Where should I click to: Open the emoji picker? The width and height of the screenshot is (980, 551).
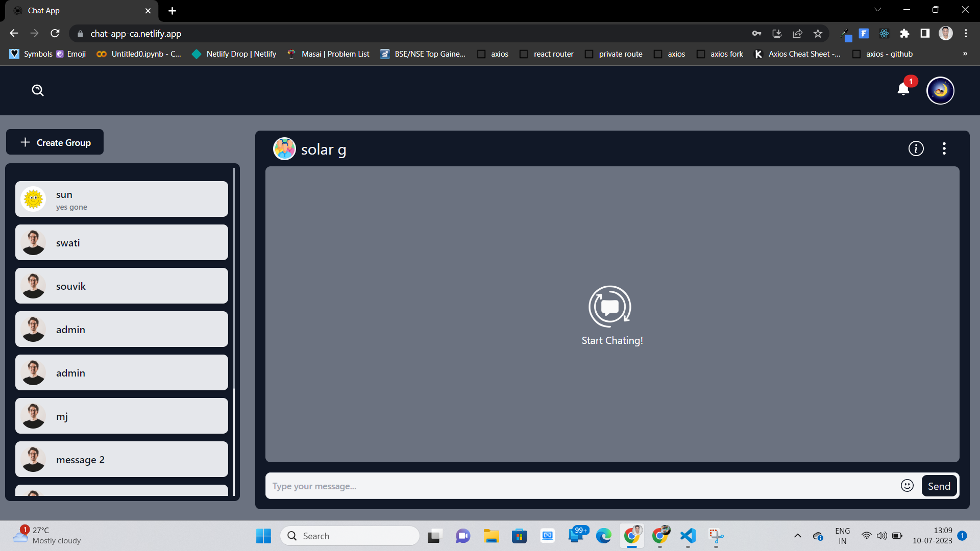[907, 486]
